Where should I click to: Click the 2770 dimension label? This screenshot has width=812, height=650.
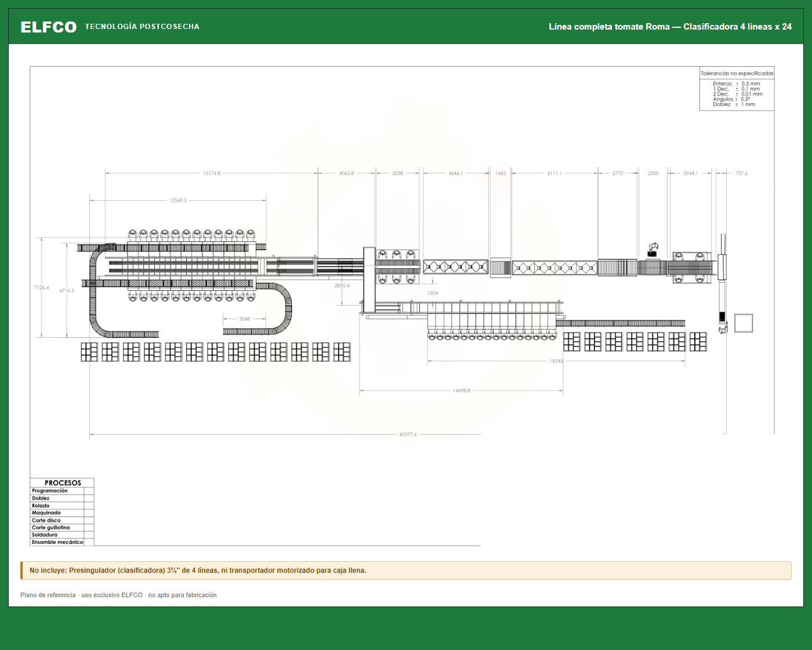pos(618,174)
